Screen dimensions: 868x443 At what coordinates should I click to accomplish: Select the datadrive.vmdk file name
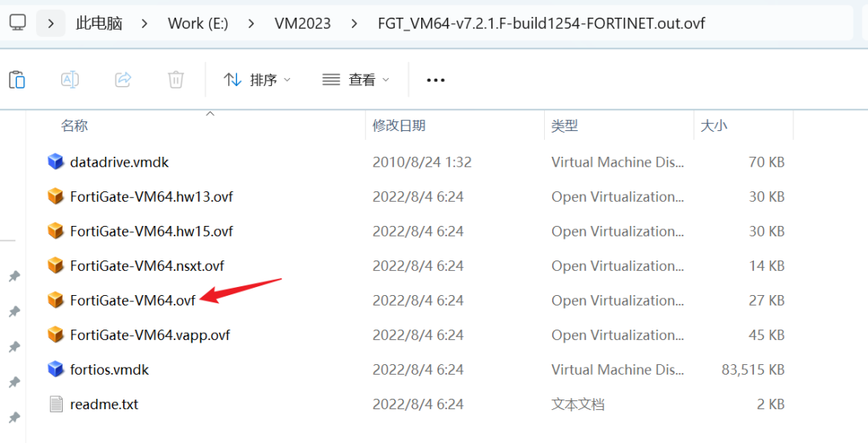point(120,162)
